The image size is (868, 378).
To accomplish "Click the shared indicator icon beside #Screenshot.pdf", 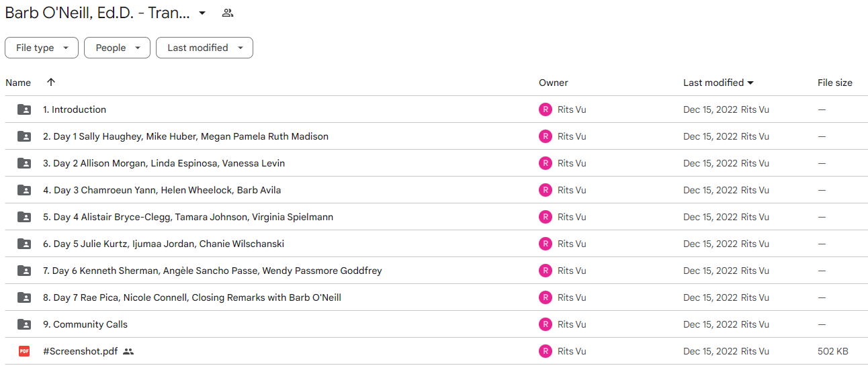I will point(128,351).
